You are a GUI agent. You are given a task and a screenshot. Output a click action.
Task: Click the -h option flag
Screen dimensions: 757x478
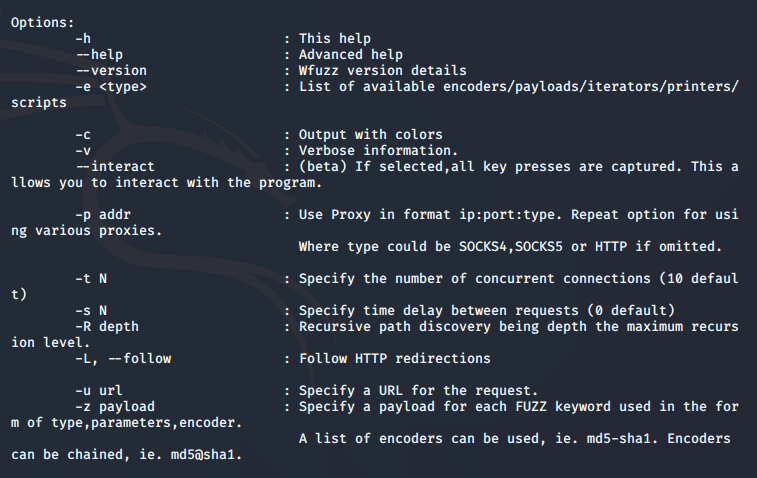tap(83, 39)
